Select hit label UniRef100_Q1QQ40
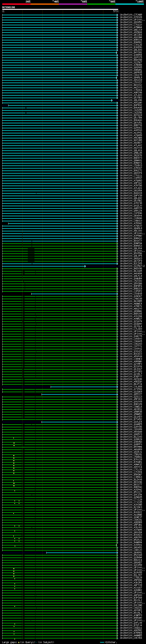This screenshot has height=644, width=146. pos(131,324)
